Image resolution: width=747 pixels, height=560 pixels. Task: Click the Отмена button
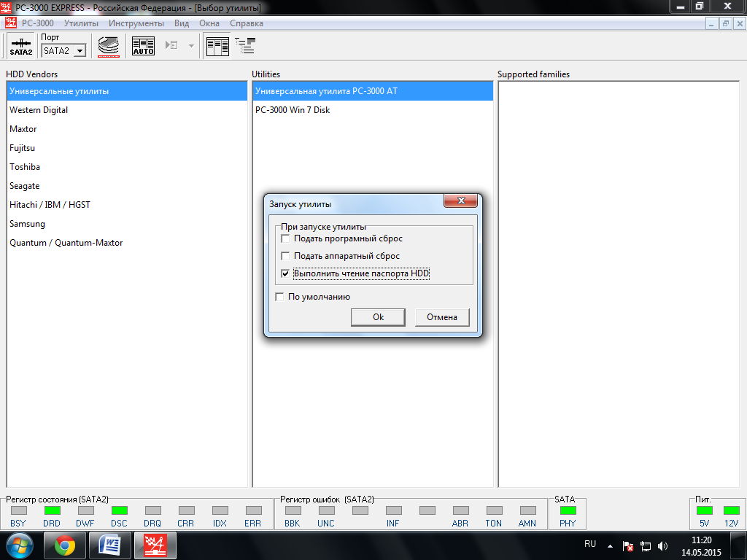(x=442, y=317)
